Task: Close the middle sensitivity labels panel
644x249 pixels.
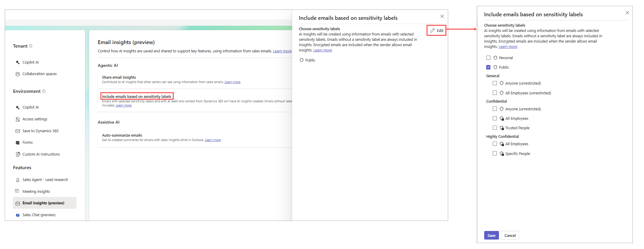Action: 442,16
